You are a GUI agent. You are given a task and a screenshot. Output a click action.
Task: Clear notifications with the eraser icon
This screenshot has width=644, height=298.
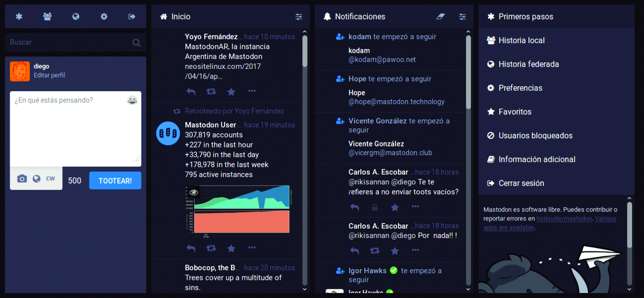(x=441, y=17)
